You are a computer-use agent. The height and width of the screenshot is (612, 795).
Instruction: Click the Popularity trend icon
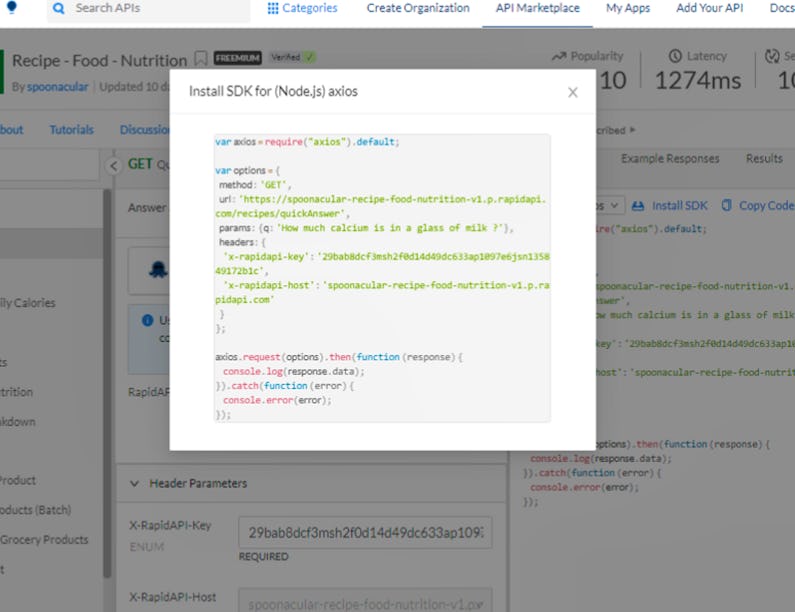pos(559,56)
